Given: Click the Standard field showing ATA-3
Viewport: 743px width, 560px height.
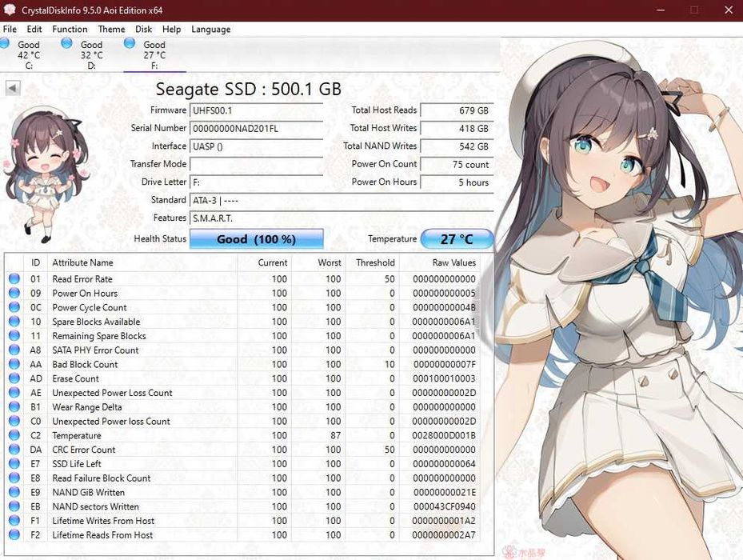Looking at the screenshot, I should 342,201.
